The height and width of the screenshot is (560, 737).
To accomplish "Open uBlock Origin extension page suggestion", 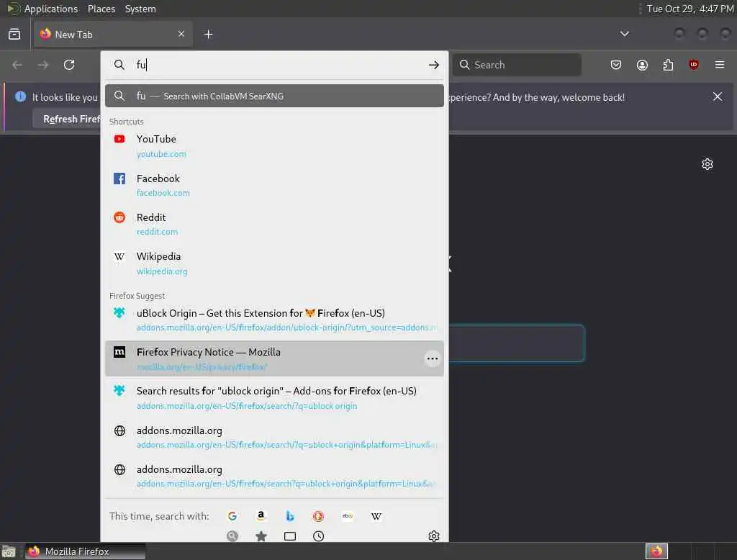I will [274, 320].
